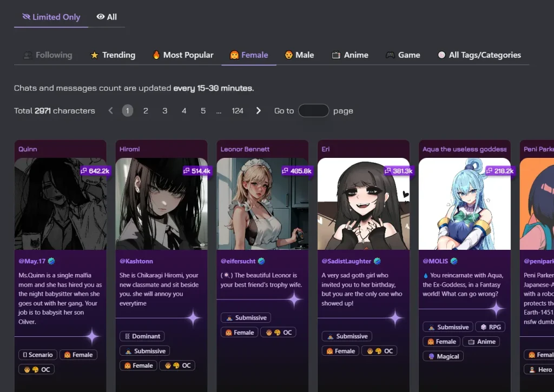Select the Dominant tag on Hiromi card
Image resolution: width=554 pixels, height=392 pixels.
click(x=142, y=336)
